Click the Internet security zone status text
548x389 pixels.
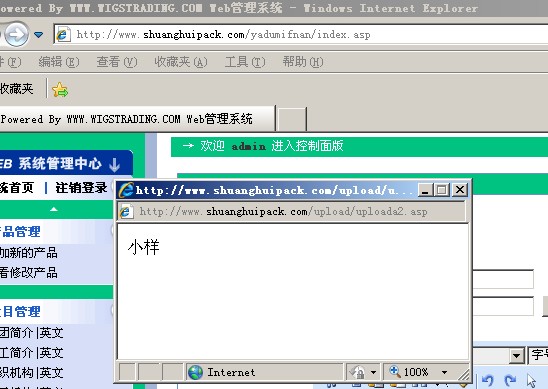(x=231, y=372)
